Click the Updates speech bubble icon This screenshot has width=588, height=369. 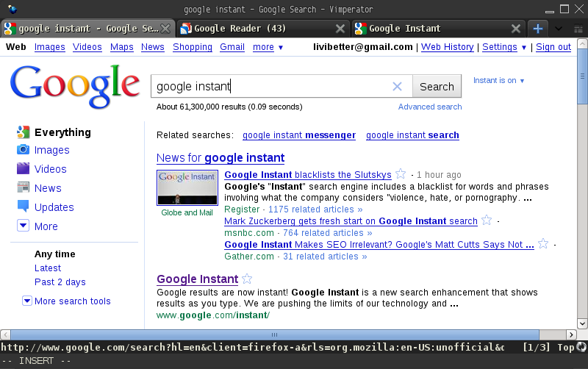tap(24, 206)
